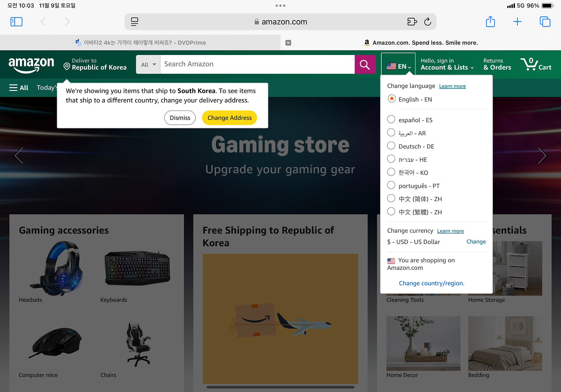
Task: Open the All hamburger menu
Action: click(x=19, y=88)
